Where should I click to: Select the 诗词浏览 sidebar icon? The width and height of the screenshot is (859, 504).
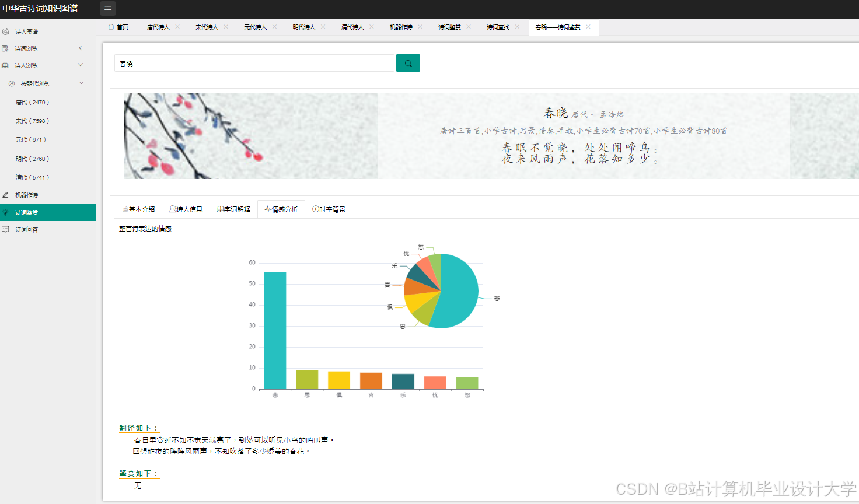(6, 48)
